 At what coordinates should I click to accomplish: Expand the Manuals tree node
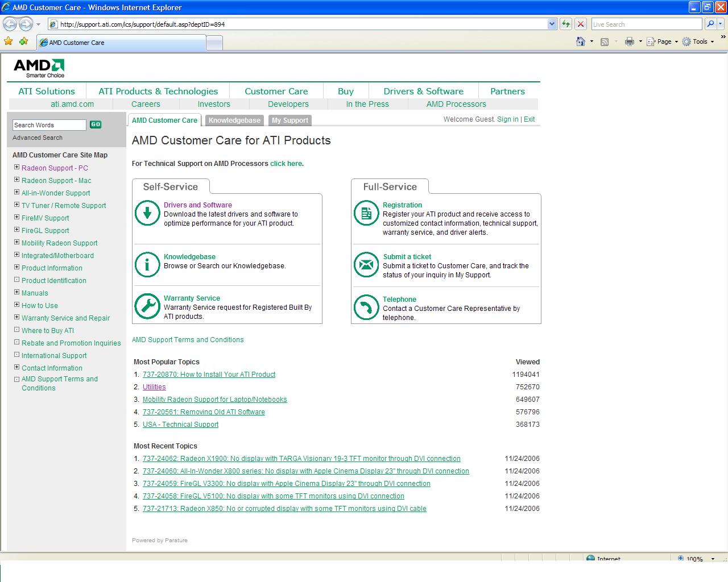coord(16,292)
